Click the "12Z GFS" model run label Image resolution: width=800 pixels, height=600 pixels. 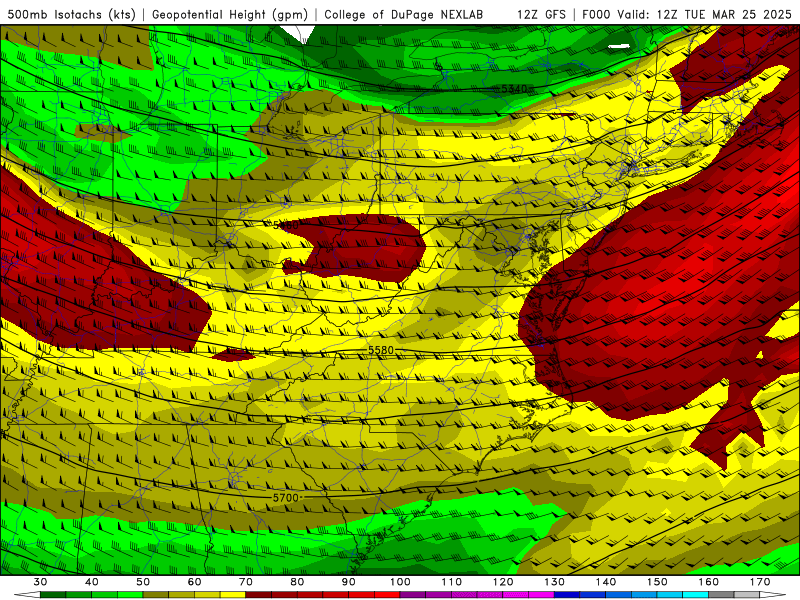click(541, 15)
